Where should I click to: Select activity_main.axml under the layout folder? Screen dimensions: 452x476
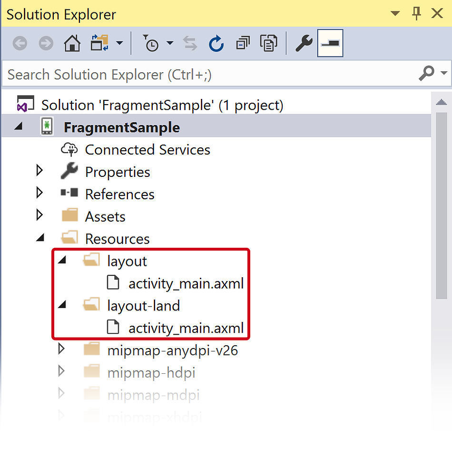(186, 284)
